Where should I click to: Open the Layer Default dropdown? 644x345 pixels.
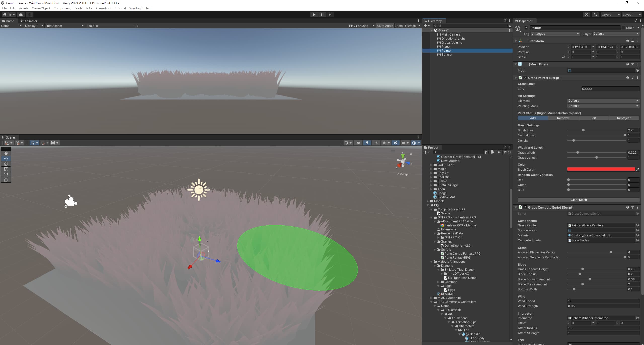616,34
